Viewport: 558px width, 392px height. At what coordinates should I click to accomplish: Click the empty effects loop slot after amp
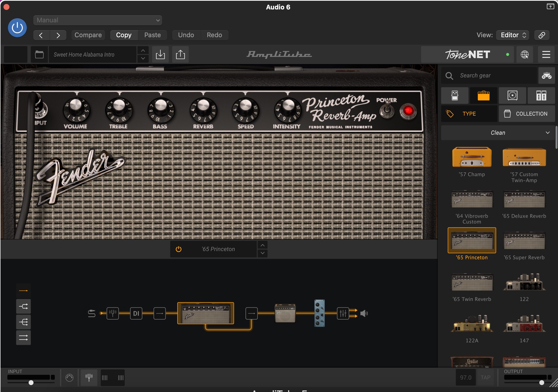(251, 313)
